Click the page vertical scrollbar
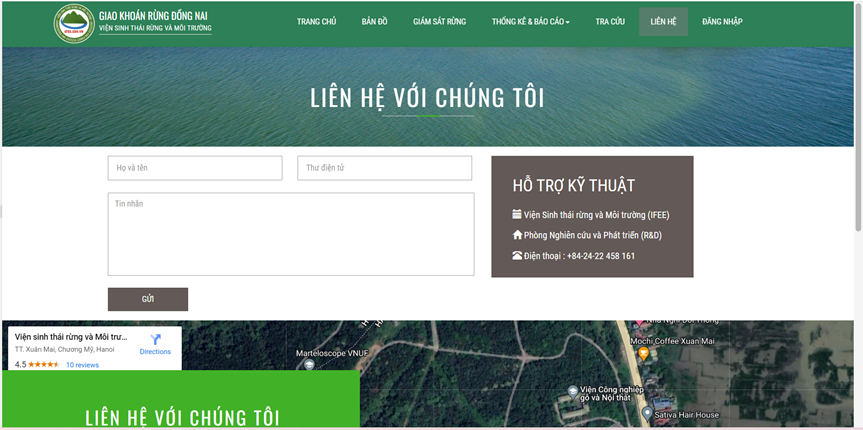This screenshot has width=863, height=430. coord(858,116)
